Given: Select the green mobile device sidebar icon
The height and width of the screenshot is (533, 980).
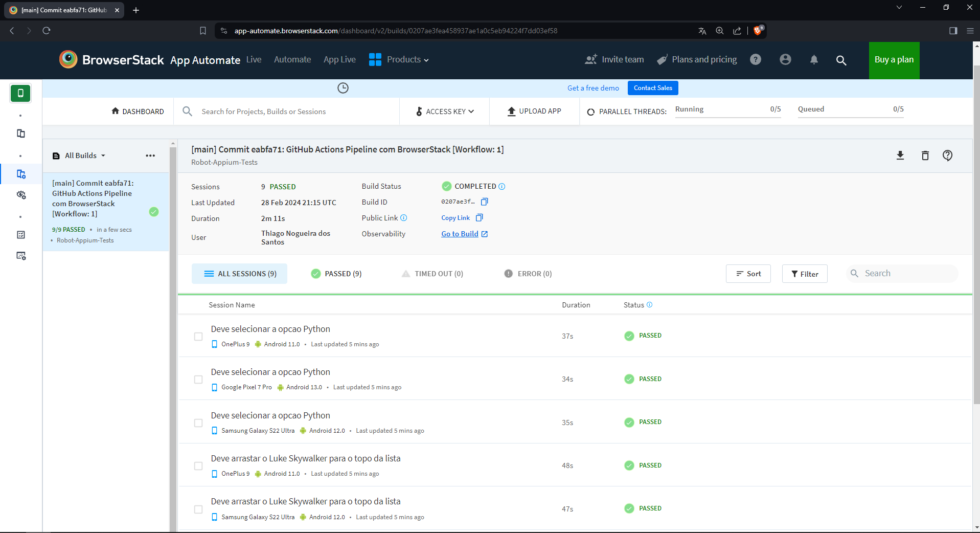Looking at the screenshot, I should (x=20, y=93).
